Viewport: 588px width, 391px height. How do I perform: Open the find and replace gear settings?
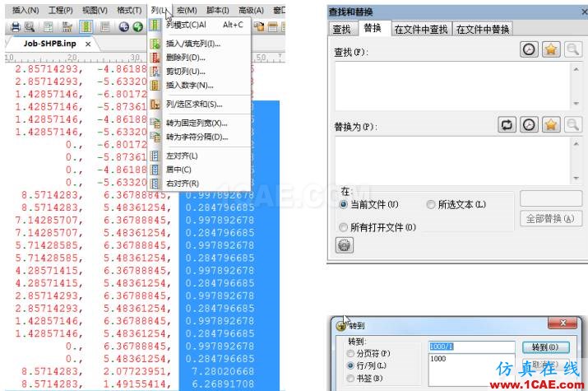tap(345, 245)
